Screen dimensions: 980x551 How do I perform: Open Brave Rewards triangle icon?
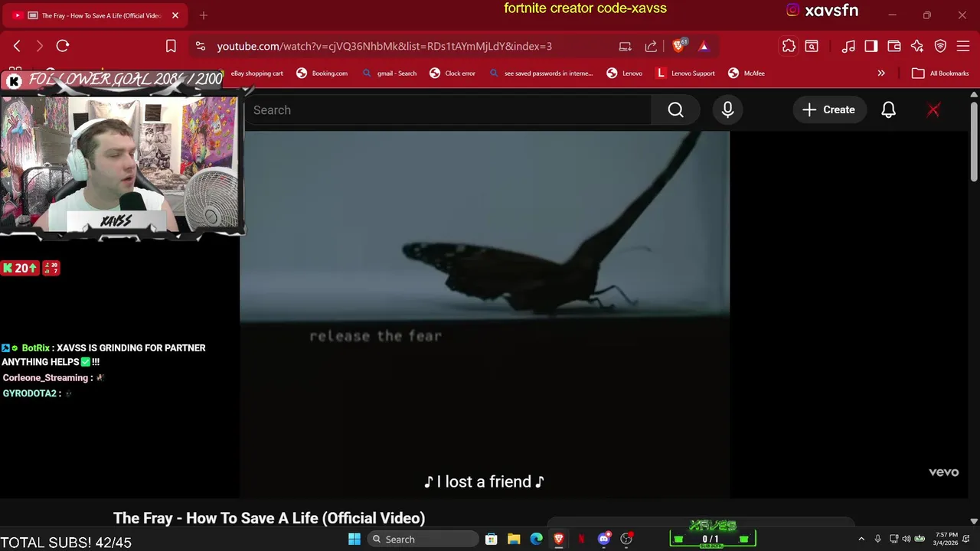pyautogui.click(x=704, y=46)
